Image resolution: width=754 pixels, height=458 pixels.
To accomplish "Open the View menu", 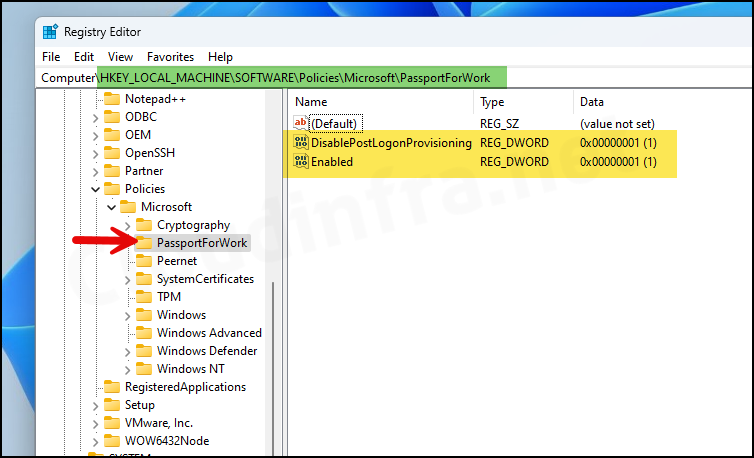I will click(x=120, y=57).
